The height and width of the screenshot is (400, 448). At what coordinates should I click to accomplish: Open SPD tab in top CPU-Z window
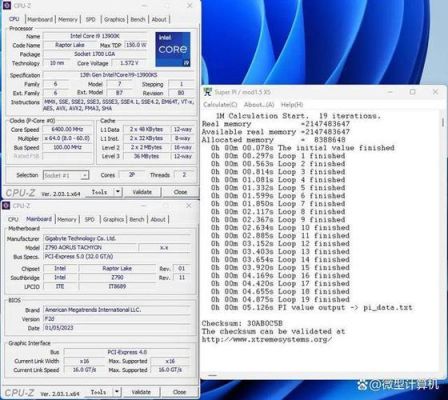tap(90, 20)
